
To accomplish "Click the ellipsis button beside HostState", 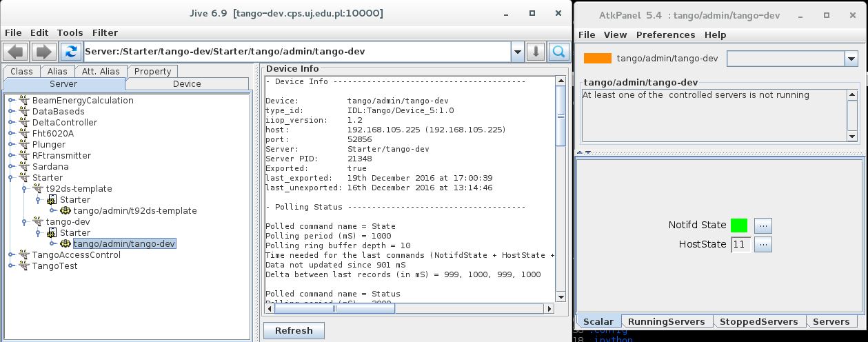I will 763,245.
